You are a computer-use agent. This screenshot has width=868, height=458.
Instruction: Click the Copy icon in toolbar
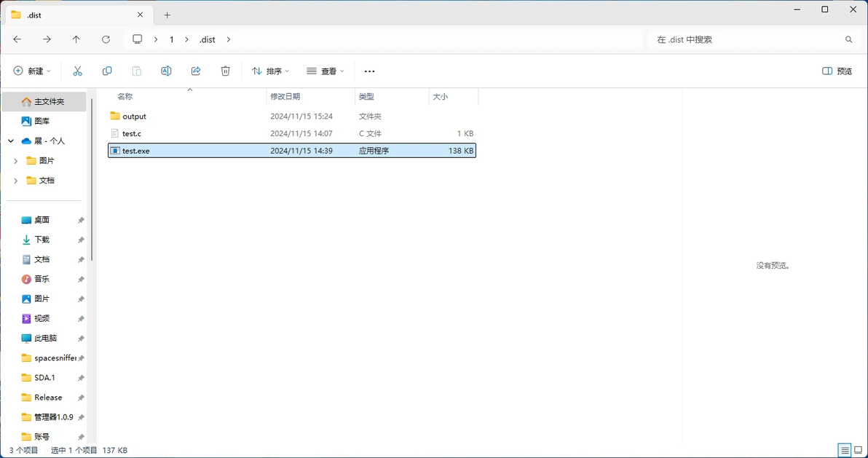coord(107,71)
